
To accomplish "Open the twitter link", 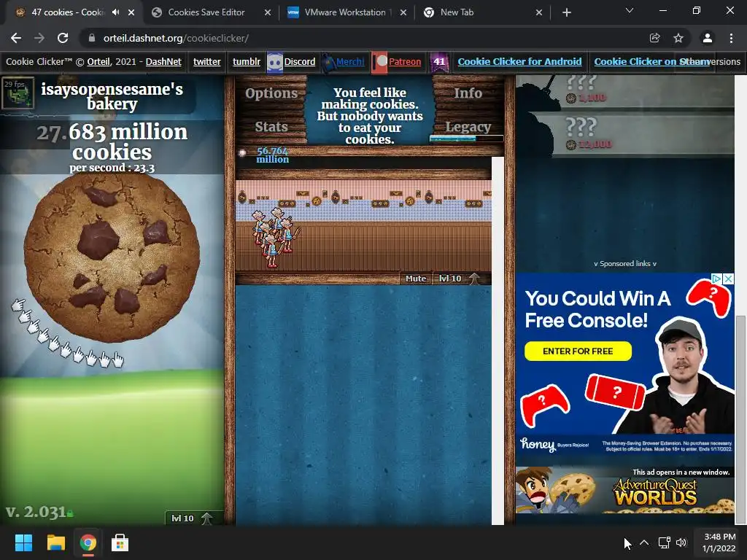I will pyautogui.click(x=206, y=62).
